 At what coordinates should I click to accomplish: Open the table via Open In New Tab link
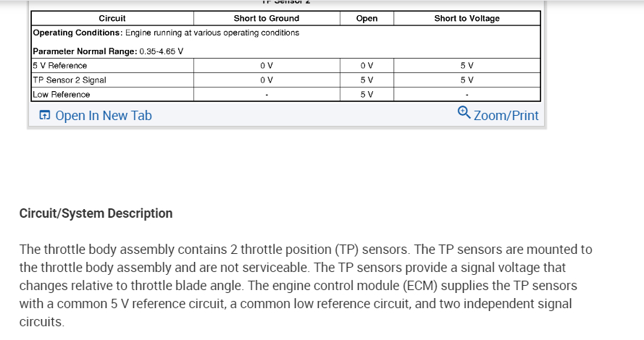pyautogui.click(x=103, y=116)
